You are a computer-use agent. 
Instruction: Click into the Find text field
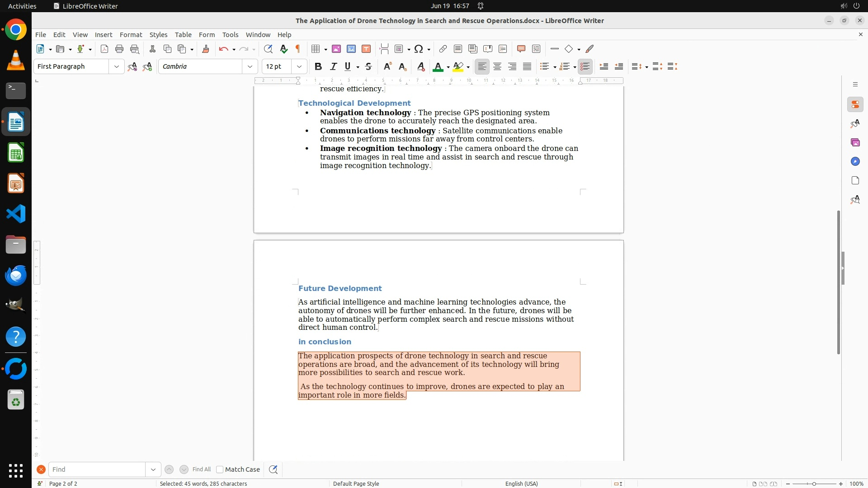(97, 469)
